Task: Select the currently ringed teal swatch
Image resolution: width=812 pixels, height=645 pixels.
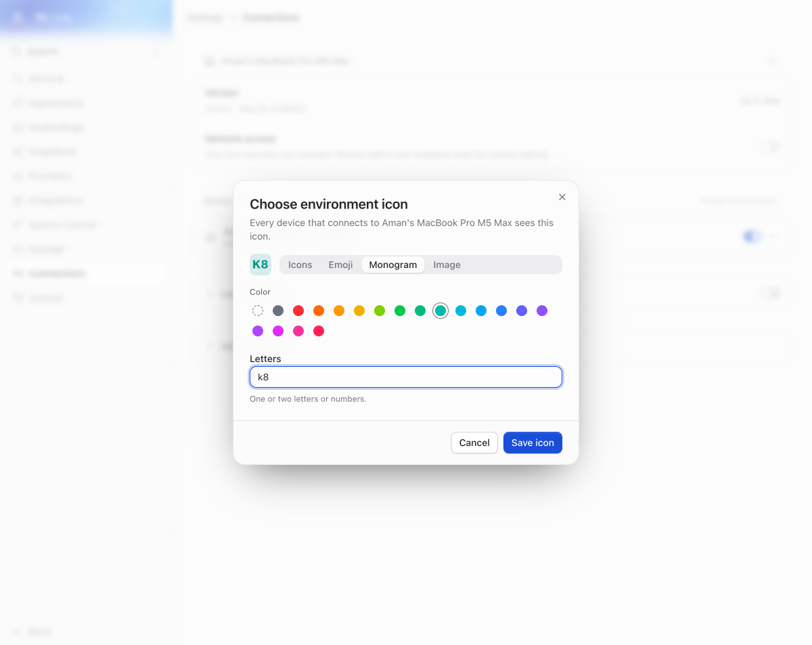Action: (441, 311)
